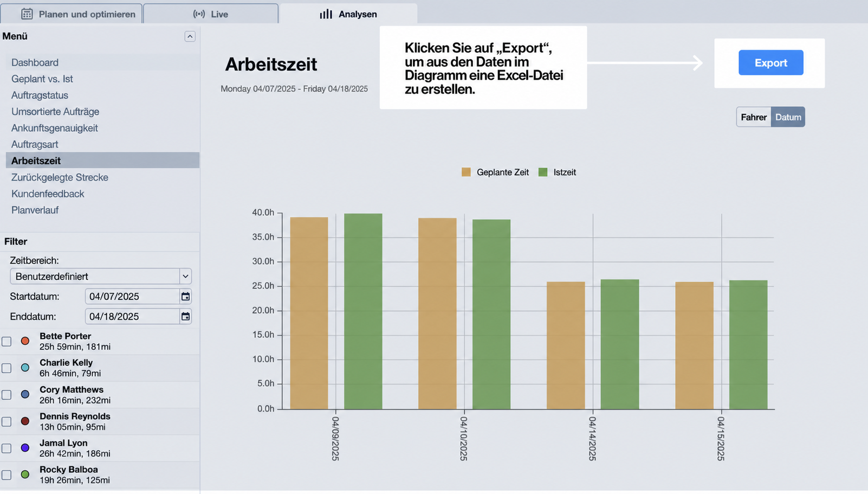The width and height of the screenshot is (868, 494).
Task: Switch chart grouping to Fahrer
Action: tap(754, 117)
